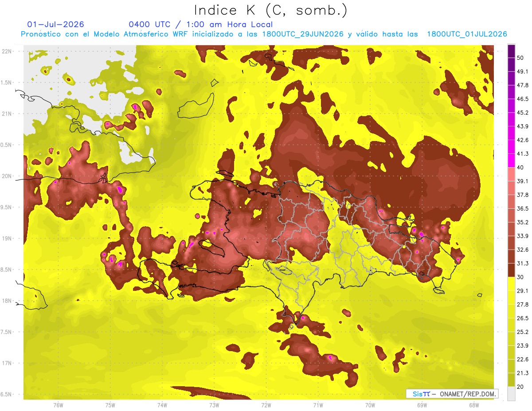Click the '18N' latitude label

(7, 301)
